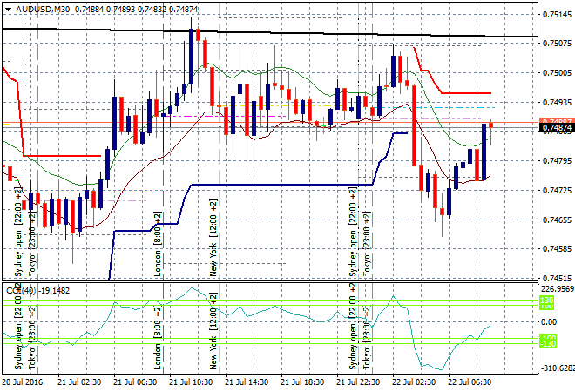The image size is (575, 392).
Task: Click the 0.75005 price scale label
Action: 557,73
